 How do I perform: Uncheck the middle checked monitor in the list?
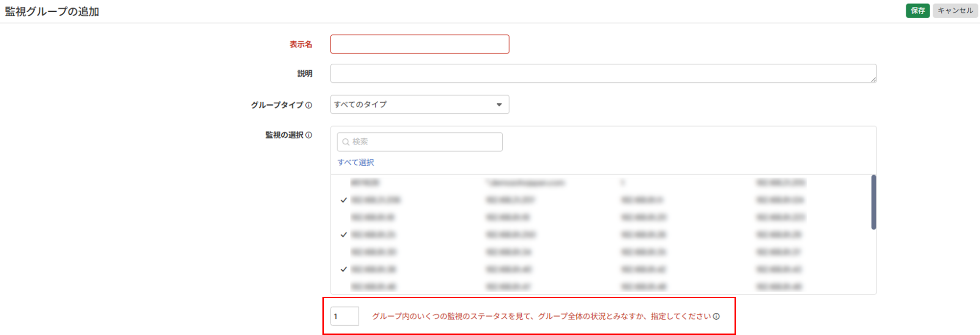(x=344, y=235)
